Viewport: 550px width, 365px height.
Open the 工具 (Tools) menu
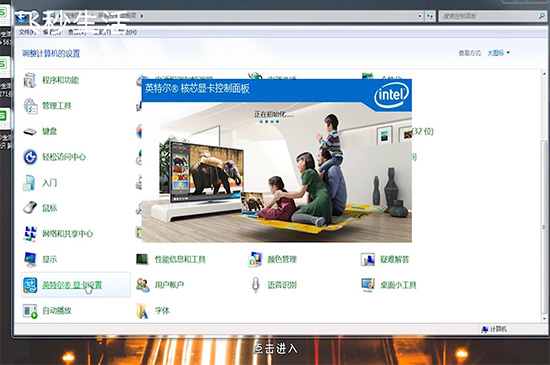click(102, 32)
